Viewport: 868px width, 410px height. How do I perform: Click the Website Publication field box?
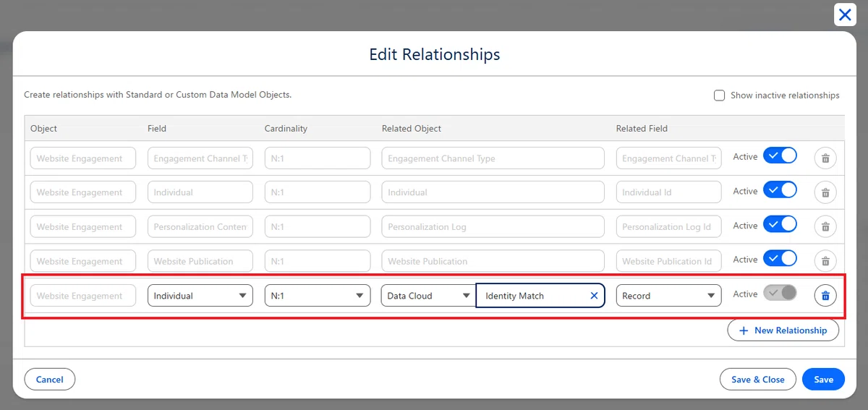pyautogui.click(x=200, y=261)
